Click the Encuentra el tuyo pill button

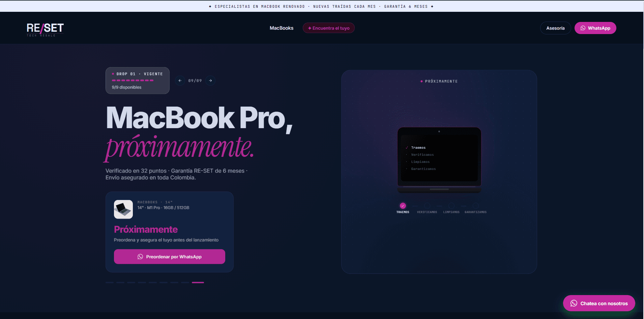pos(329,28)
